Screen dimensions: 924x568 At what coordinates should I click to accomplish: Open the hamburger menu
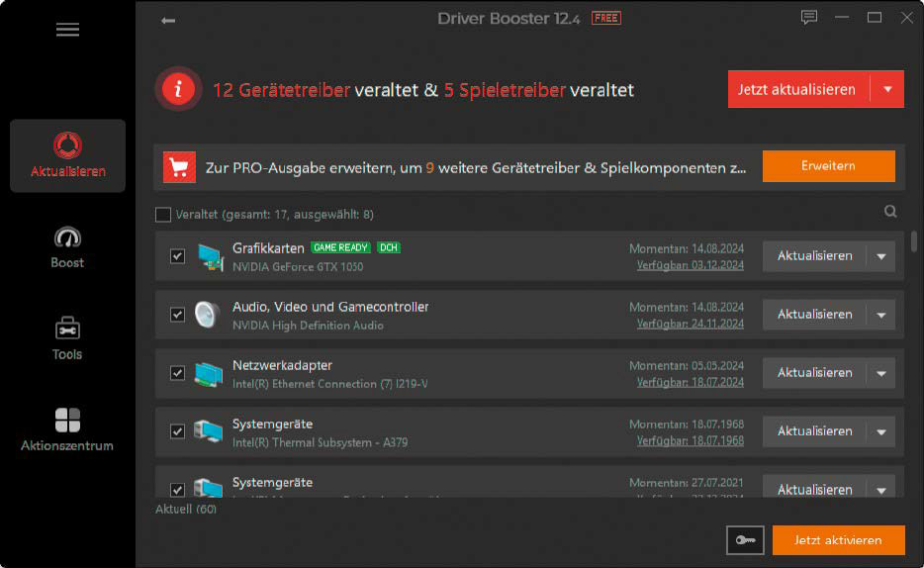click(67, 30)
